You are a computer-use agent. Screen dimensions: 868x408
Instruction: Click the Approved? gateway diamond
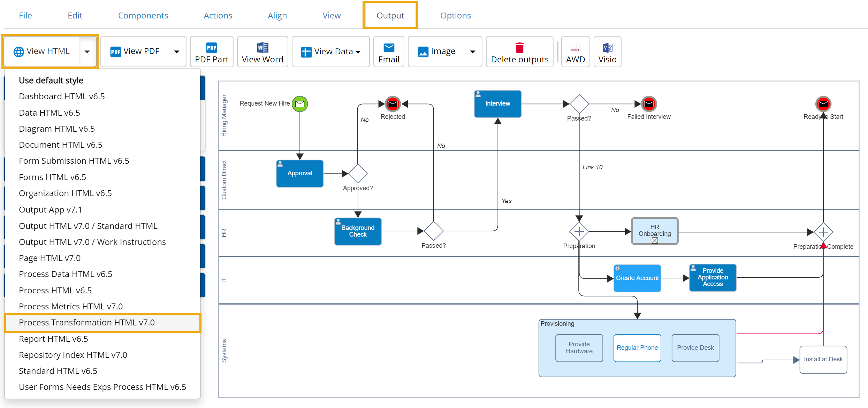click(x=358, y=174)
